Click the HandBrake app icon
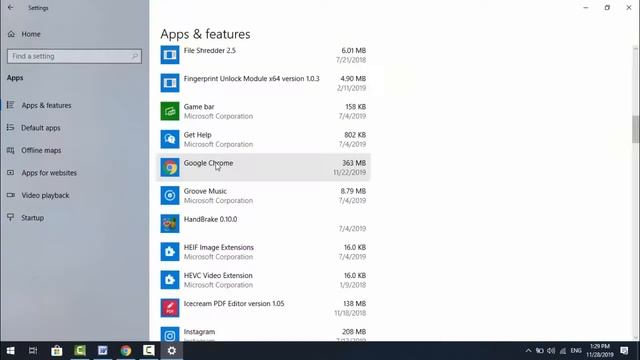This screenshot has width=640, height=360. click(x=170, y=224)
